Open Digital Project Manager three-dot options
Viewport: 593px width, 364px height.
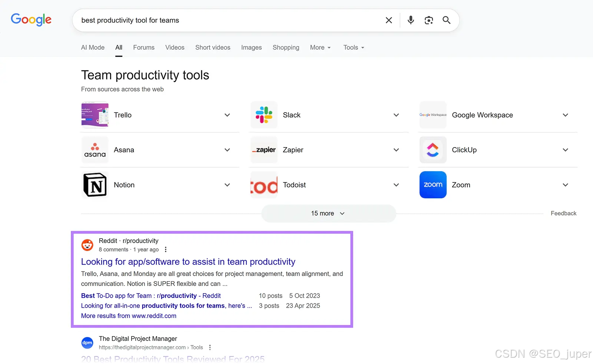coord(210,347)
